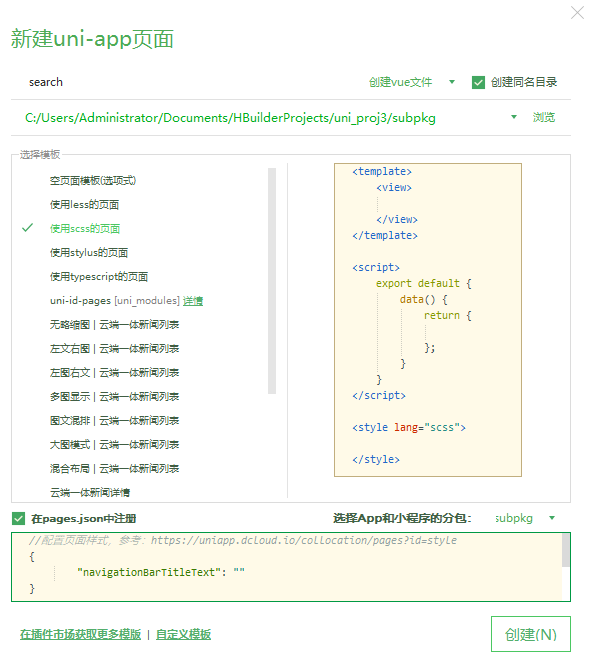Click the template list scrollbar
589x659 pixels.
272,281
